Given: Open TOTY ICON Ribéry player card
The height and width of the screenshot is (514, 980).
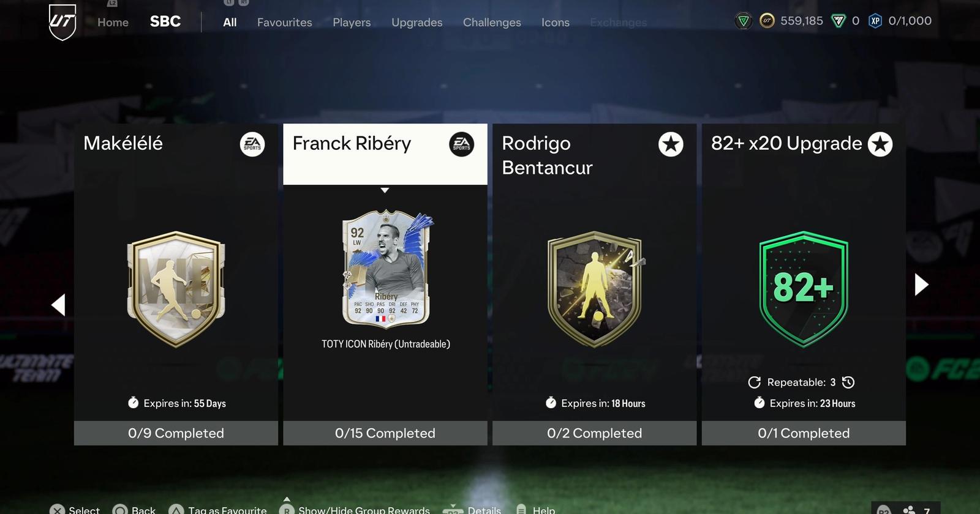Looking at the screenshot, I should tap(386, 269).
